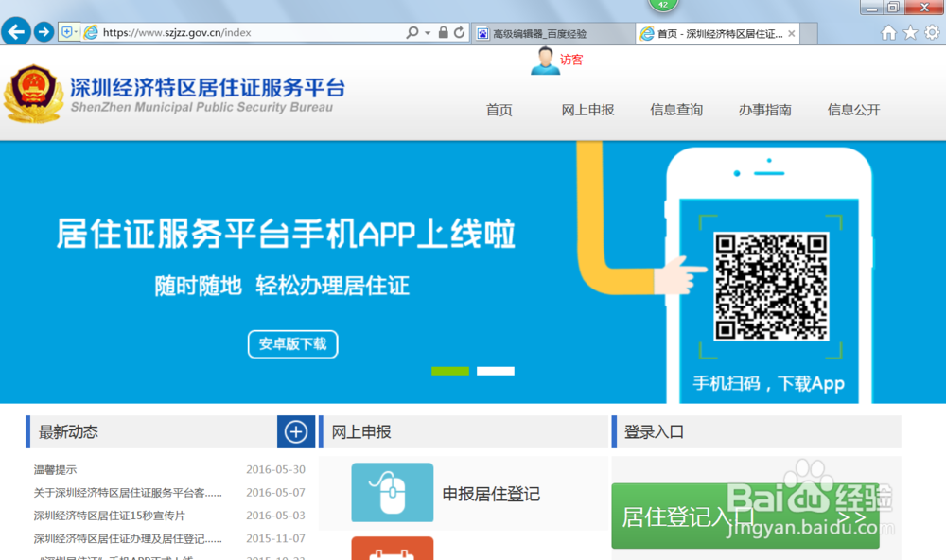The height and width of the screenshot is (560, 946).
Task: Click the date 2016-05-03
Action: [x=275, y=516]
